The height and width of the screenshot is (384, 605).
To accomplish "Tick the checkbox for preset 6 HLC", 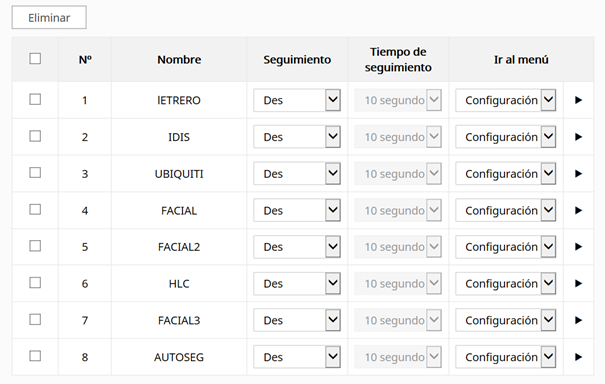I will [35, 283].
